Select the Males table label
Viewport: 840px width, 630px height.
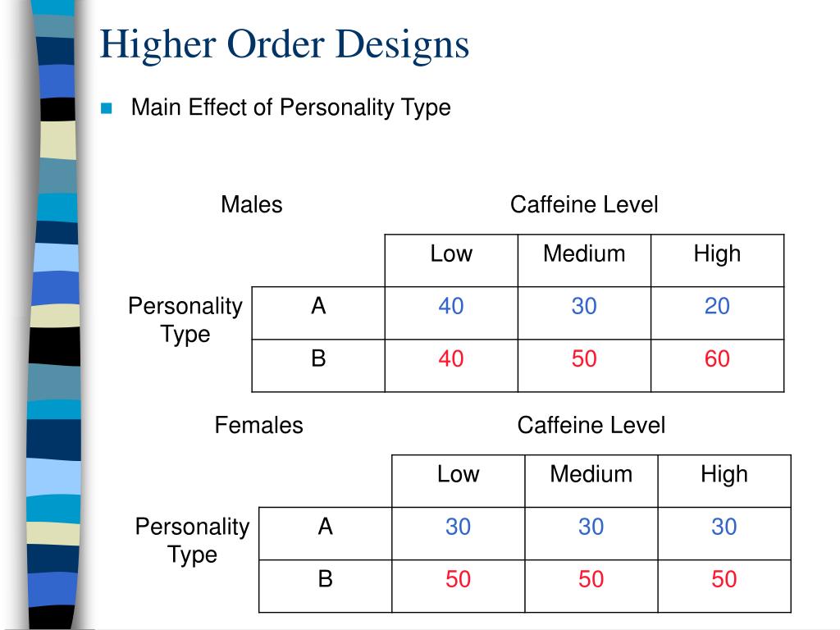pyautogui.click(x=251, y=204)
